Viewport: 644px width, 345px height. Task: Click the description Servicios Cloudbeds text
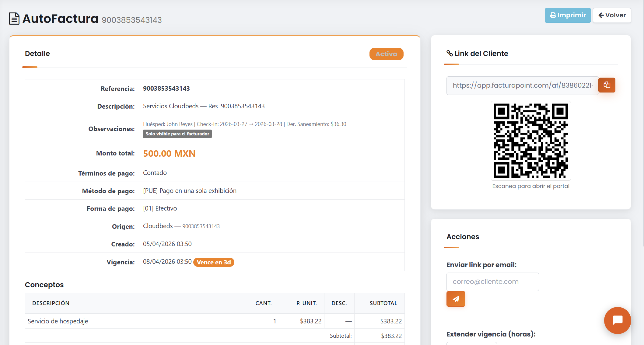pyautogui.click(x=204, y=106)
